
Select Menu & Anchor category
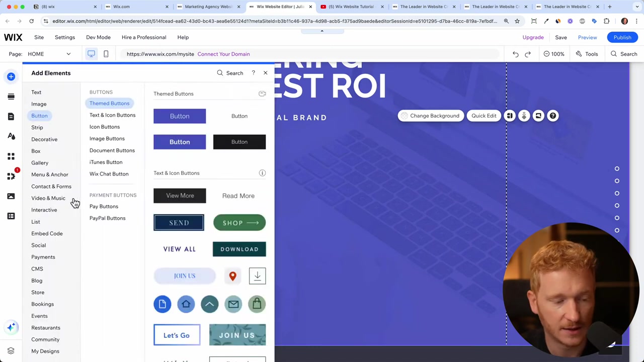(x=49, y=174)
